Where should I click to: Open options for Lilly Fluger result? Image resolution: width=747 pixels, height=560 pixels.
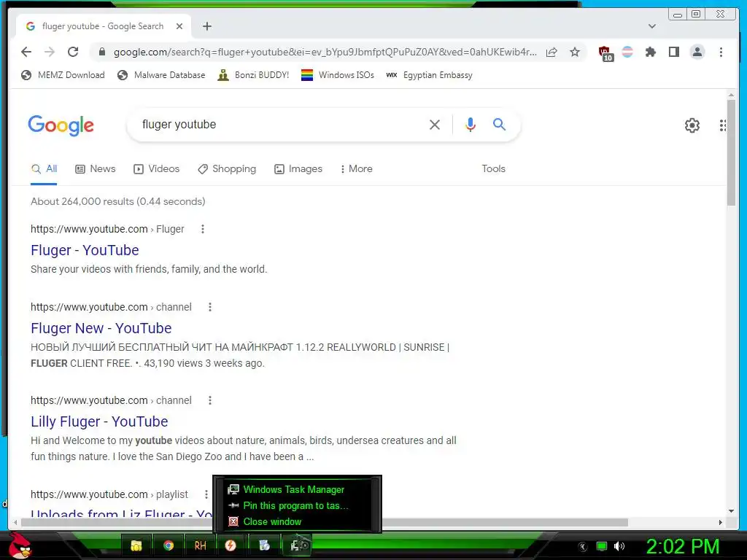pyautogui.click(x=209, y=400)
